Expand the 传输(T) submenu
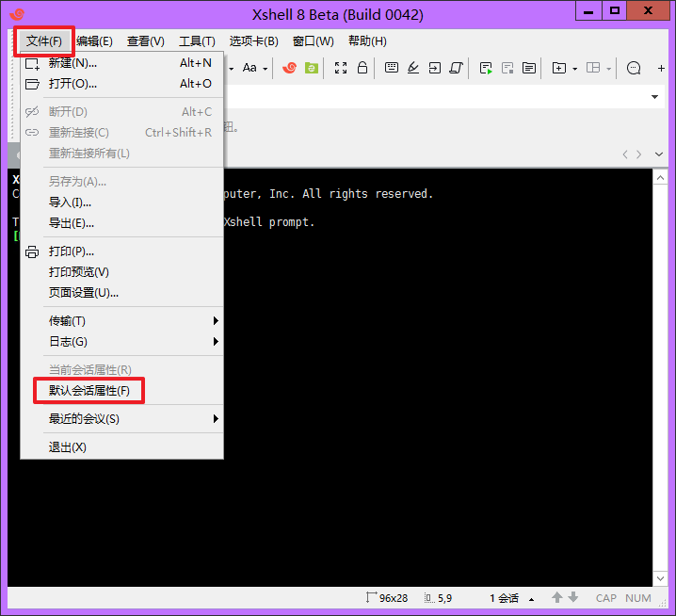This screenshot has height=616, width=676. (122, 321)
